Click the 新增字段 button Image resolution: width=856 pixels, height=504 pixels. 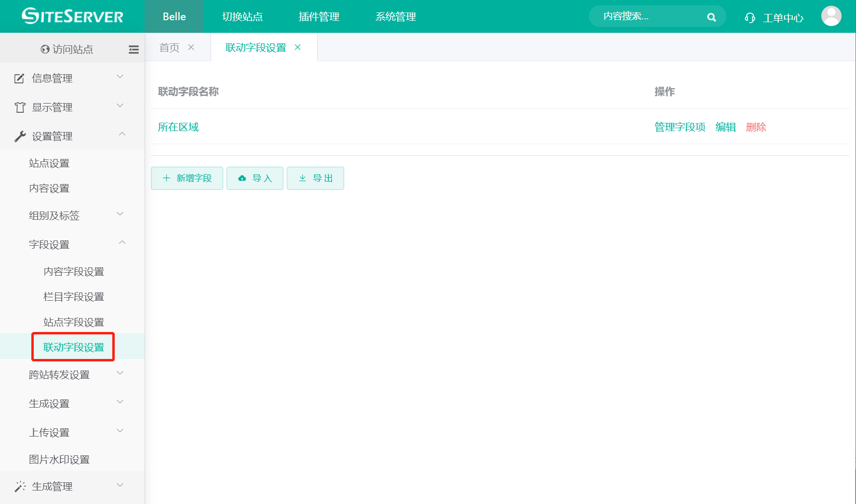click(x=187, y=178)
